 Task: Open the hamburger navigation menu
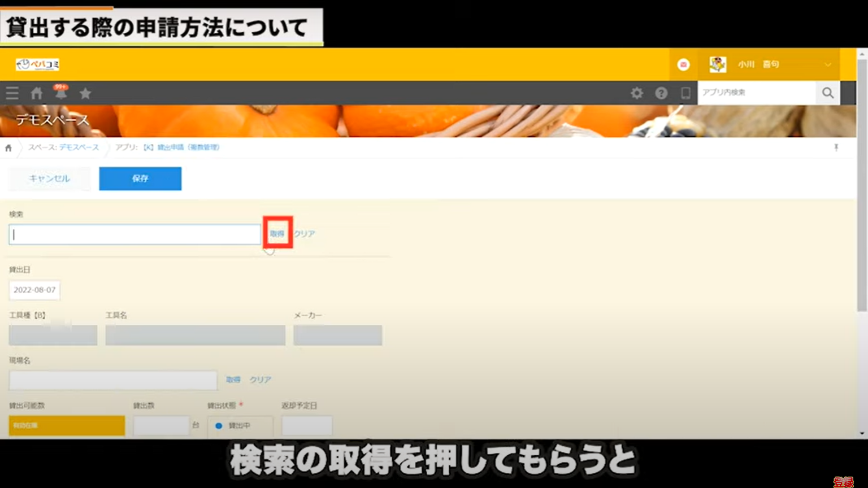click(12, 93)
